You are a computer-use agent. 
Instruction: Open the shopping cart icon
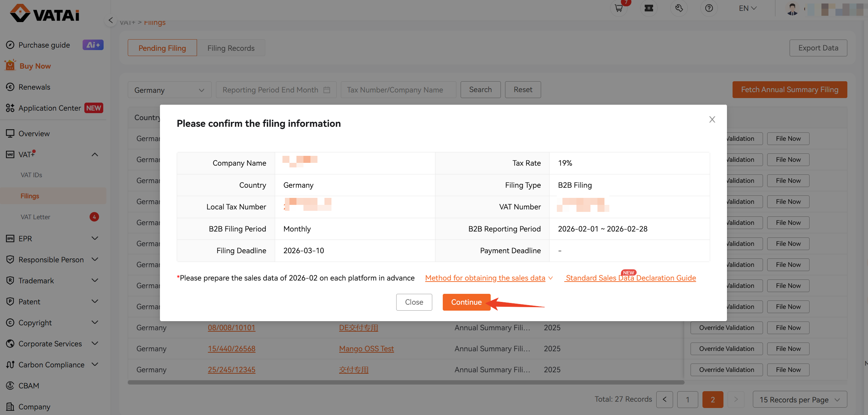[618, 8]
